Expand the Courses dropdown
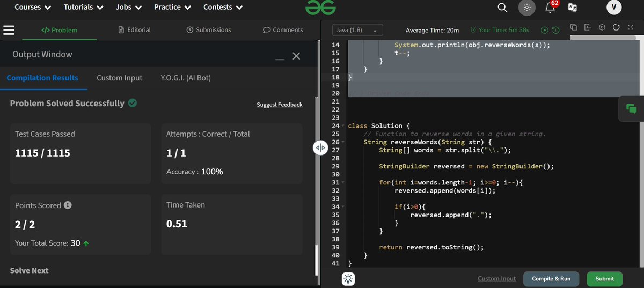 pyautogui.click(x=33, y=8)
